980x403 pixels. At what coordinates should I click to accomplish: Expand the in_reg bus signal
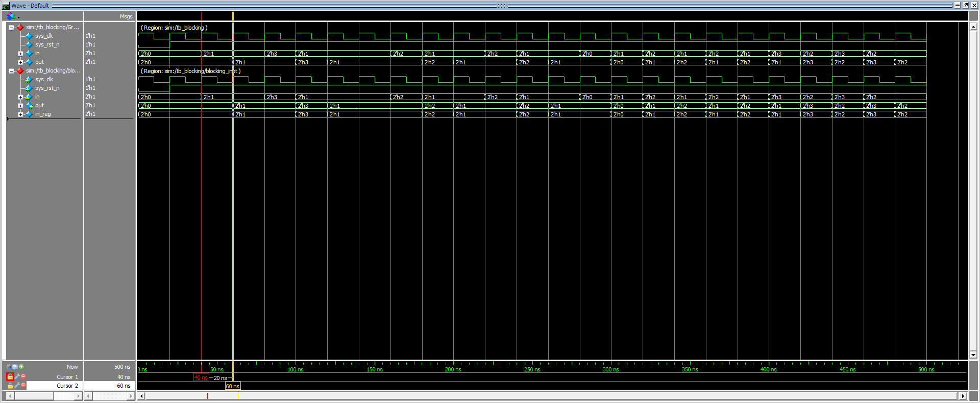point(20,114)
